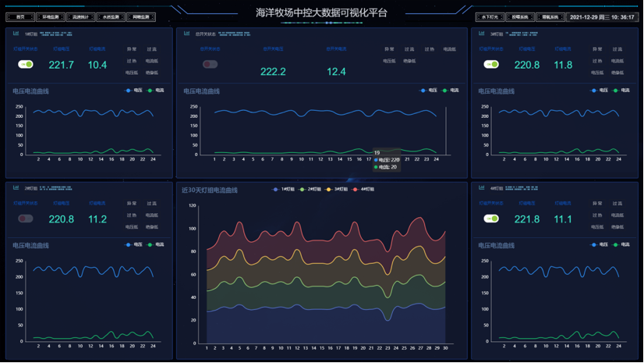Open the 水质监测 navigation tab

point(111,16)
